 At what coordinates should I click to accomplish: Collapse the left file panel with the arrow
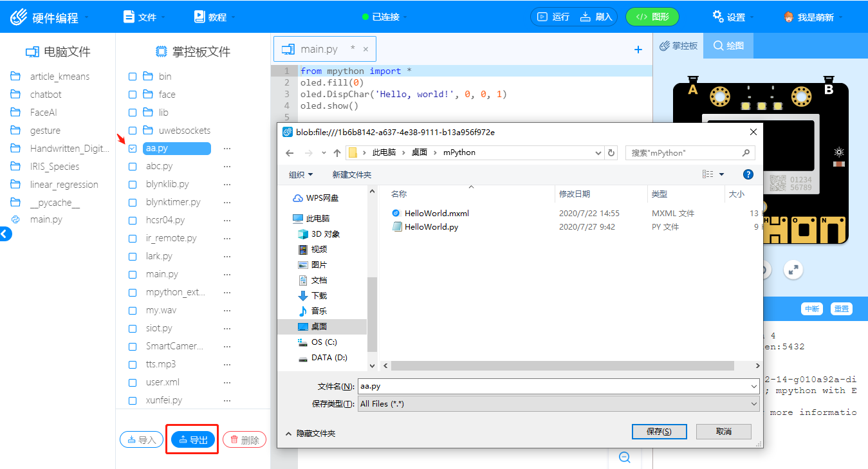5,234
